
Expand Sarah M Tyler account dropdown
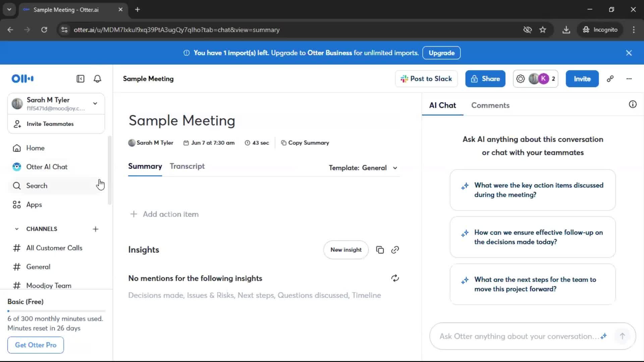click(x=95, y=103)
